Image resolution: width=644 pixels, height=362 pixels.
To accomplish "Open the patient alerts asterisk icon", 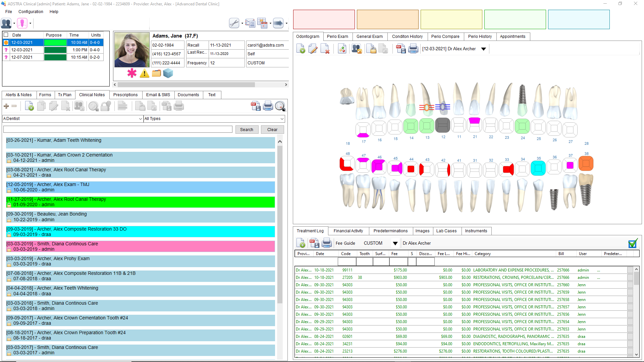I will [131, 73].
